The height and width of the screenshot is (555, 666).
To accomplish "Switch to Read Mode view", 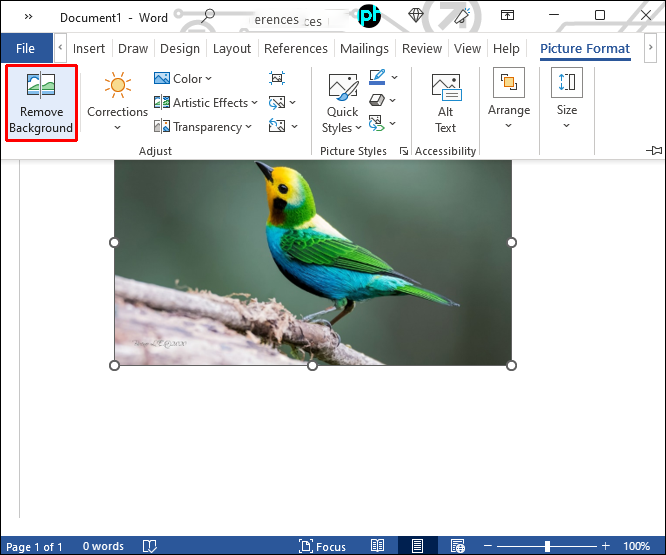I will [x=377, y=546].
